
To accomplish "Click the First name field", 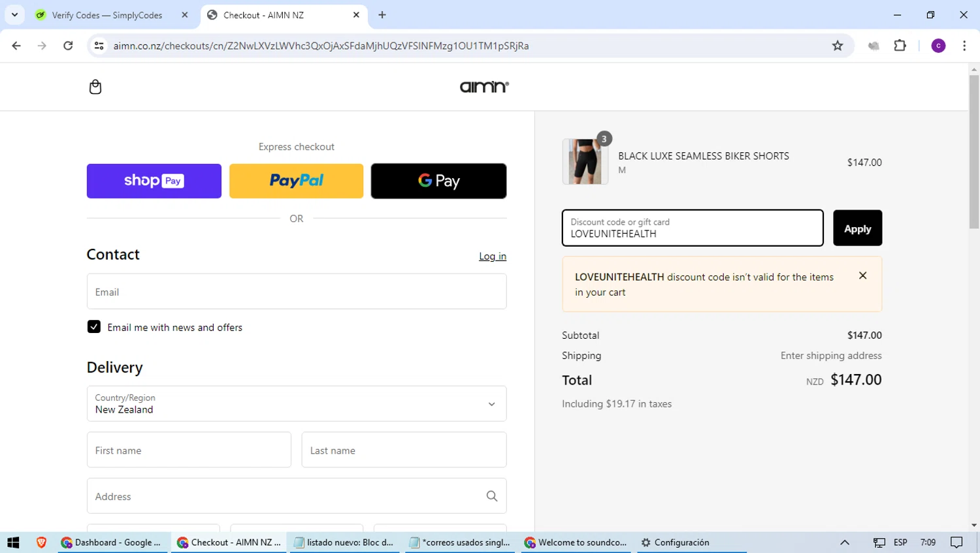I will (x=189, y=450).
